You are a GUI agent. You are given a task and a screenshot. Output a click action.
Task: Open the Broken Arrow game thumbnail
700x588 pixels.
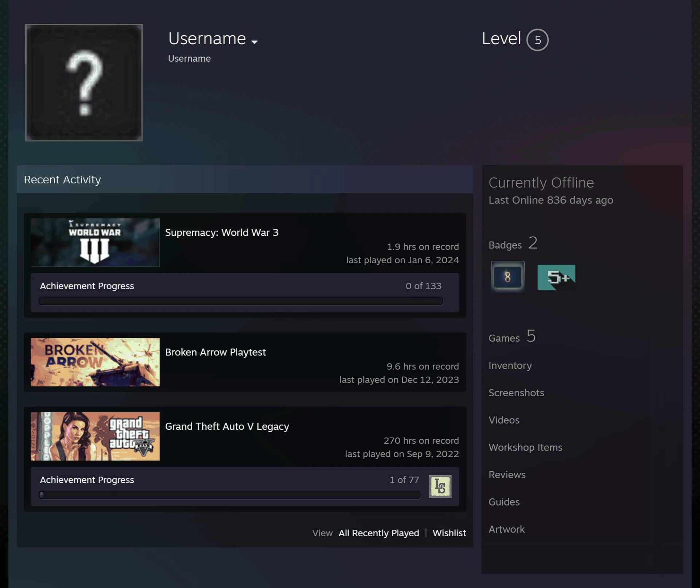click(95, 362)
